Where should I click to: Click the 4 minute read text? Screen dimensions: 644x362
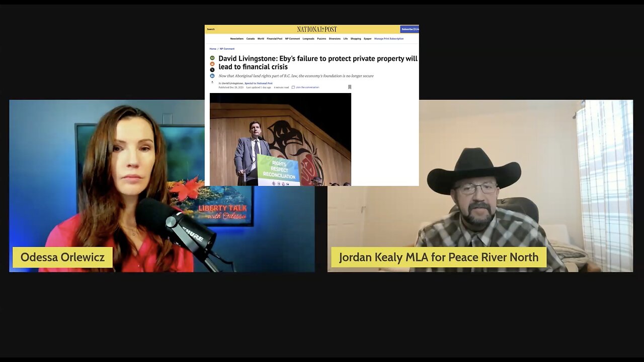coord(281,87)
